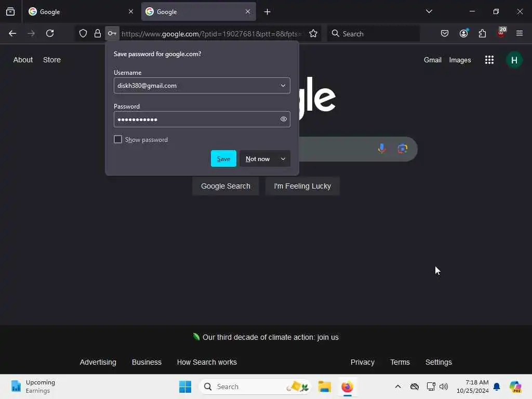The height and width of the screenshot is (399, 532).
Task: Click the Google Search button
Action: click(x=225, y=187)
